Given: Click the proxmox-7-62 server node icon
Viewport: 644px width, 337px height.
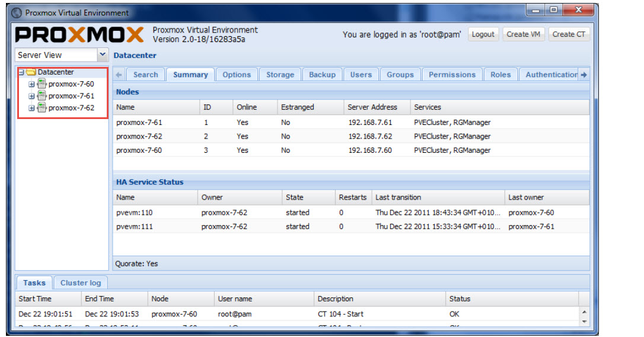Looking at the screenshot, I should [x=42, y=108].
